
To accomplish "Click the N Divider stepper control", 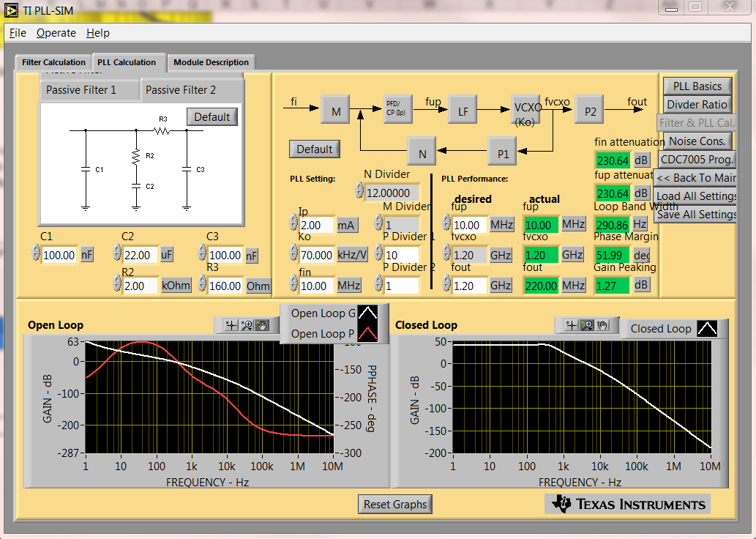I will [359, 191].
